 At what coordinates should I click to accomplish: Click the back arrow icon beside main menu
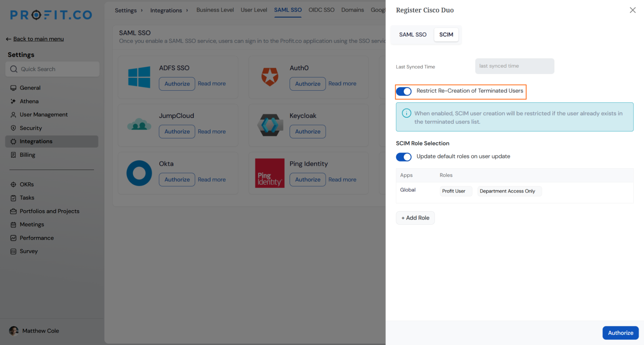(x=8, y=39)
